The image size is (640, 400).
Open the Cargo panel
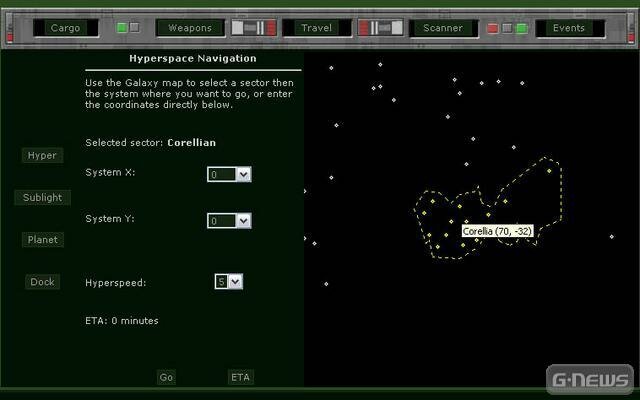[65, 28]
